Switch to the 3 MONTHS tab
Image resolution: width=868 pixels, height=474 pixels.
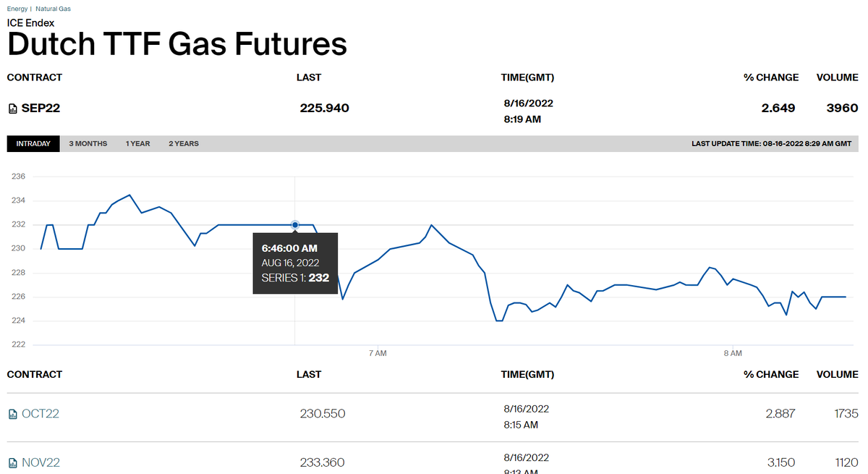pos(88,143)
